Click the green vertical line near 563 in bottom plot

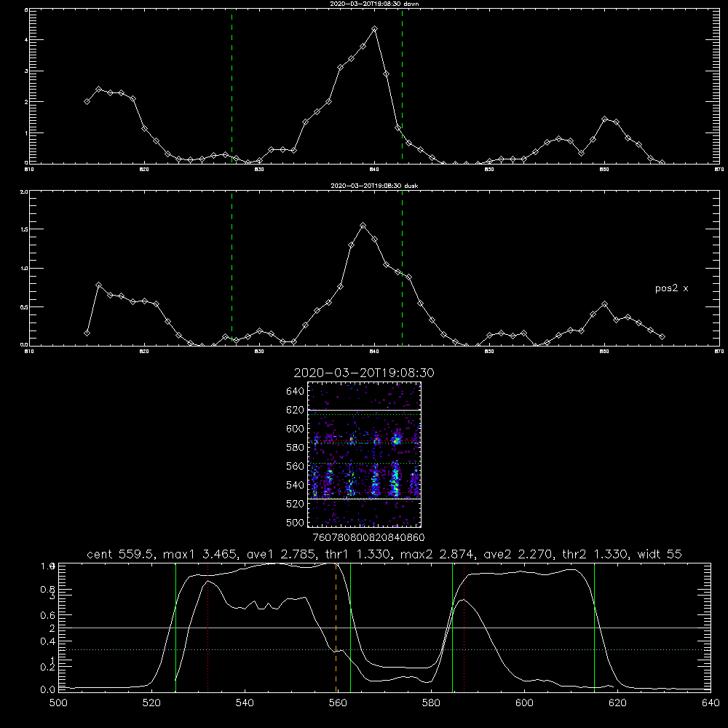351,627
